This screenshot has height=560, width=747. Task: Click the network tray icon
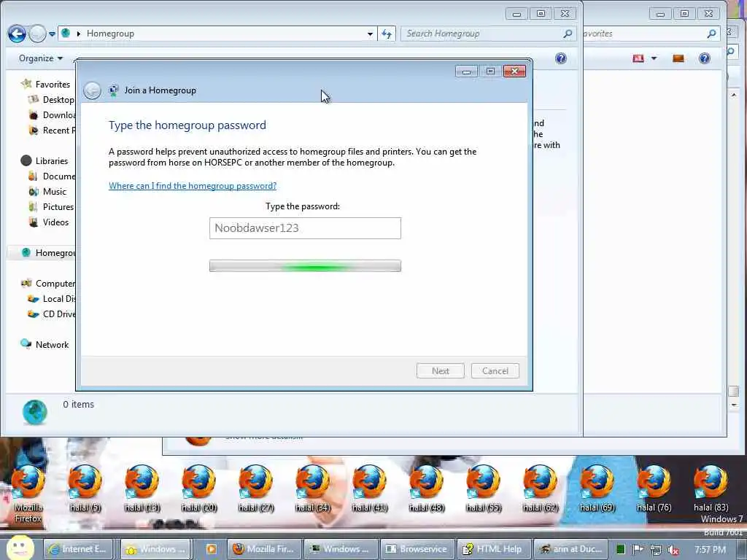(x=656, y=550)
